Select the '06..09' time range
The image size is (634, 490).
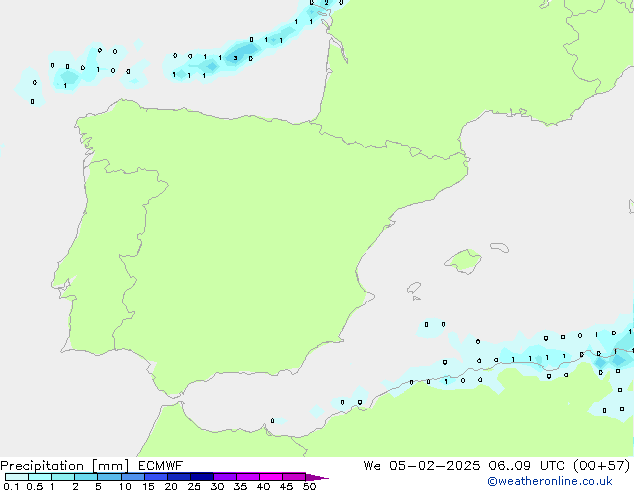(509, 466)
